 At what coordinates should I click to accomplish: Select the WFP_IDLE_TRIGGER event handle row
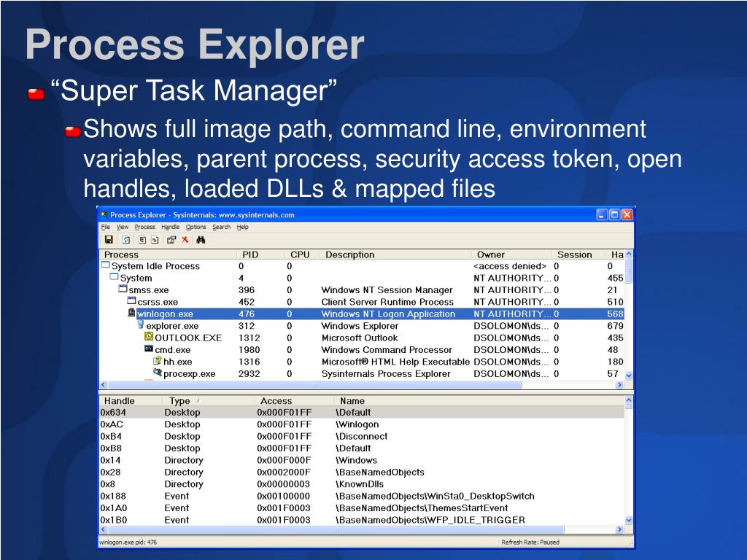(362, 520)
